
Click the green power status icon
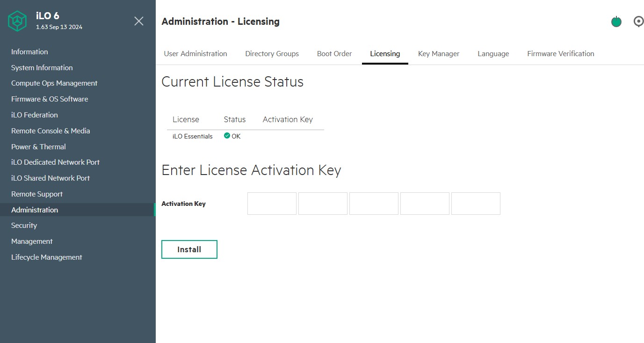point(616,22)
